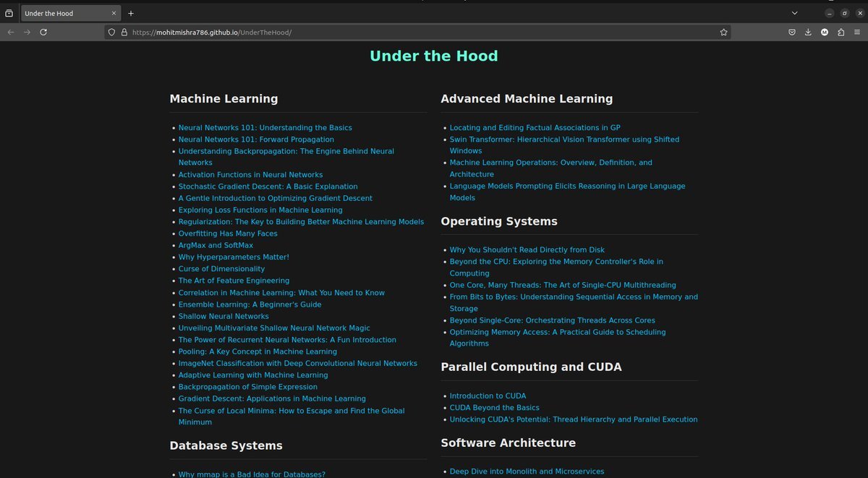Restore down the Firefox window

844,13
